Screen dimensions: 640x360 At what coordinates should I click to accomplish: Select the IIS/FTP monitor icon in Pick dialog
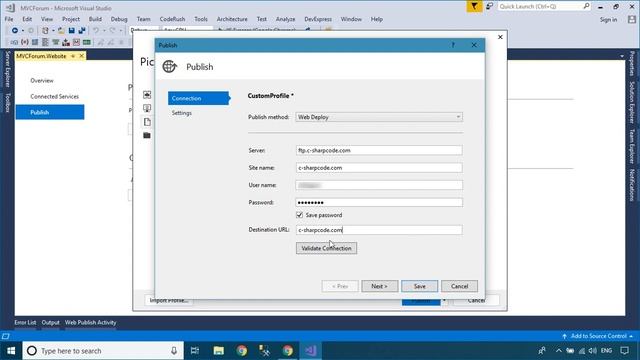[x=147, y=108]
